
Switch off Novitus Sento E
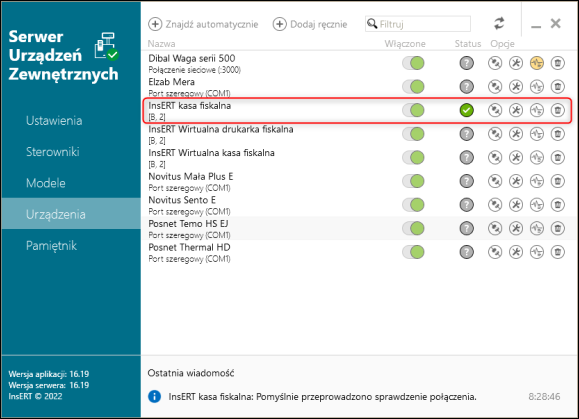[x=413, y=205]
